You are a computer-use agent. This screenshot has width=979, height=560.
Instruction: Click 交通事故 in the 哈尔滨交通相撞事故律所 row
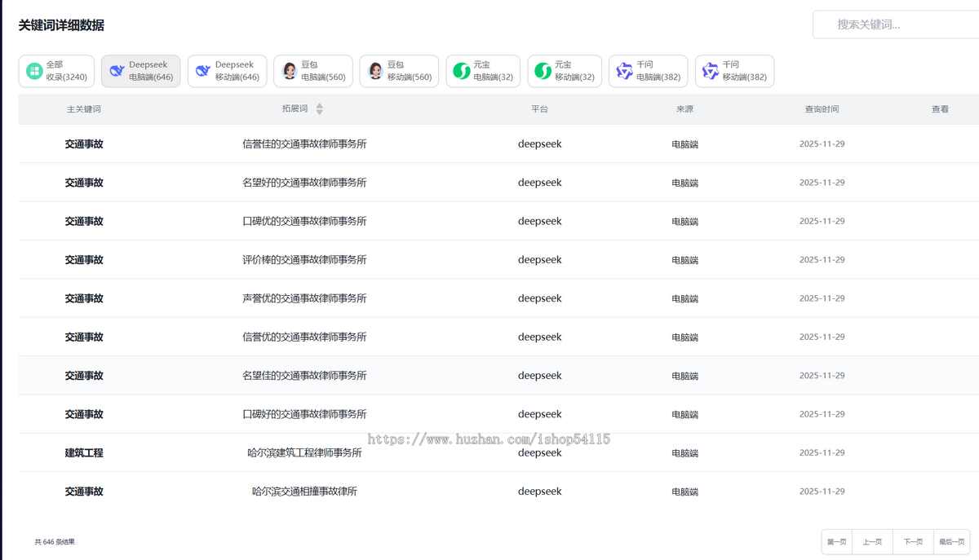tap(84, 492)
